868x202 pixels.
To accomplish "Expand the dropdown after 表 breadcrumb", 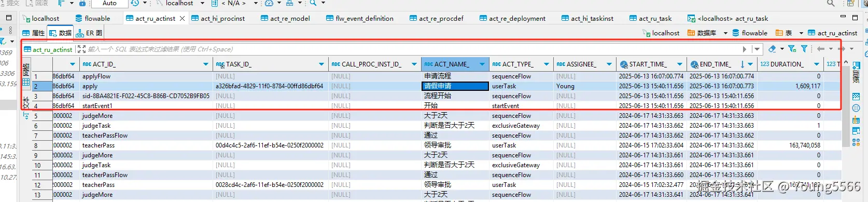I will tap(801, 33).
